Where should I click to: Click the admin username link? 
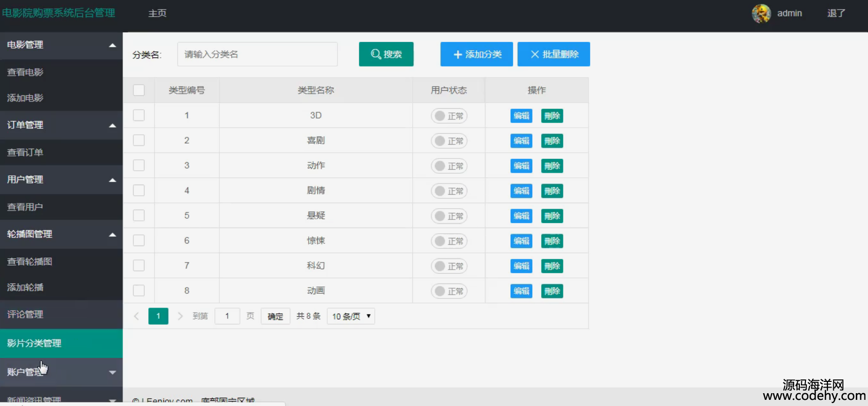pyautogui.click(x=790, y=13)
